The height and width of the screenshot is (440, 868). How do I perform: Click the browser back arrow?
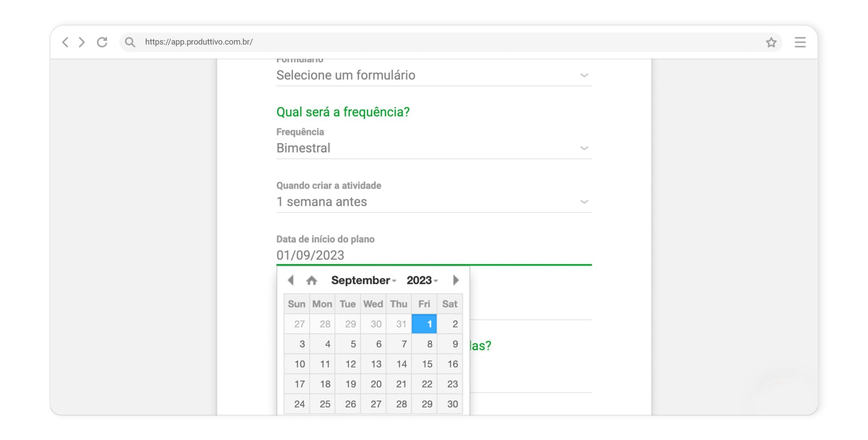(x=65, y=42)
